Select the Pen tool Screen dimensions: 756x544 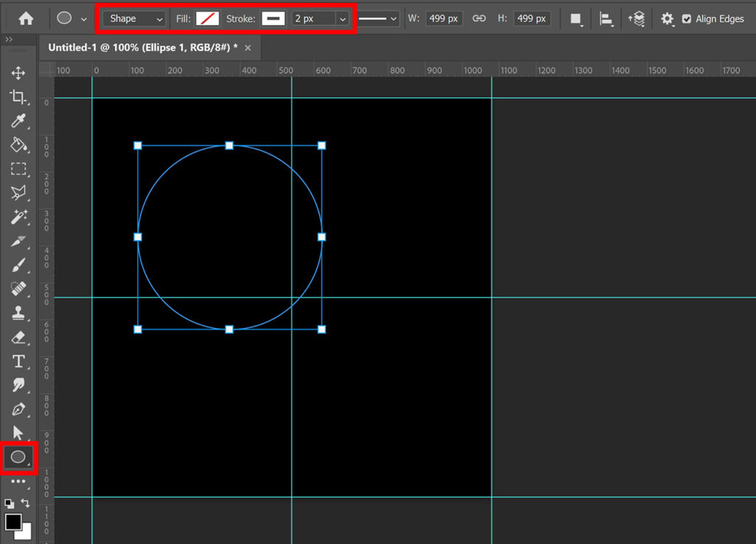(18, 409)
